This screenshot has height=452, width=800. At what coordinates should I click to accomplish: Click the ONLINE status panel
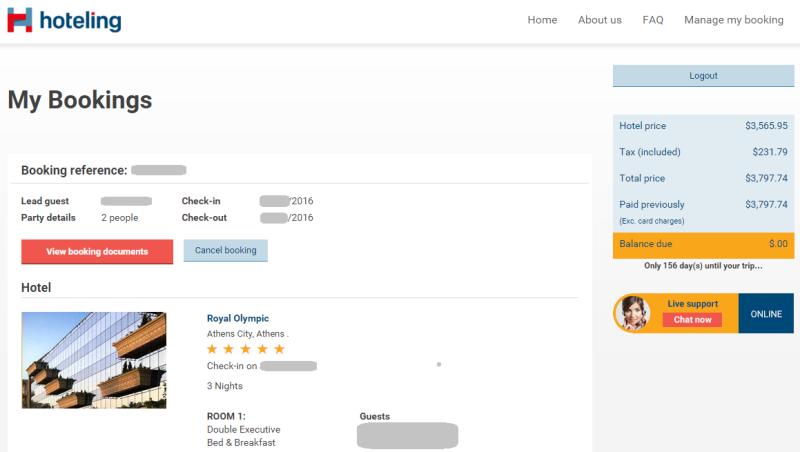coord(766,313)
